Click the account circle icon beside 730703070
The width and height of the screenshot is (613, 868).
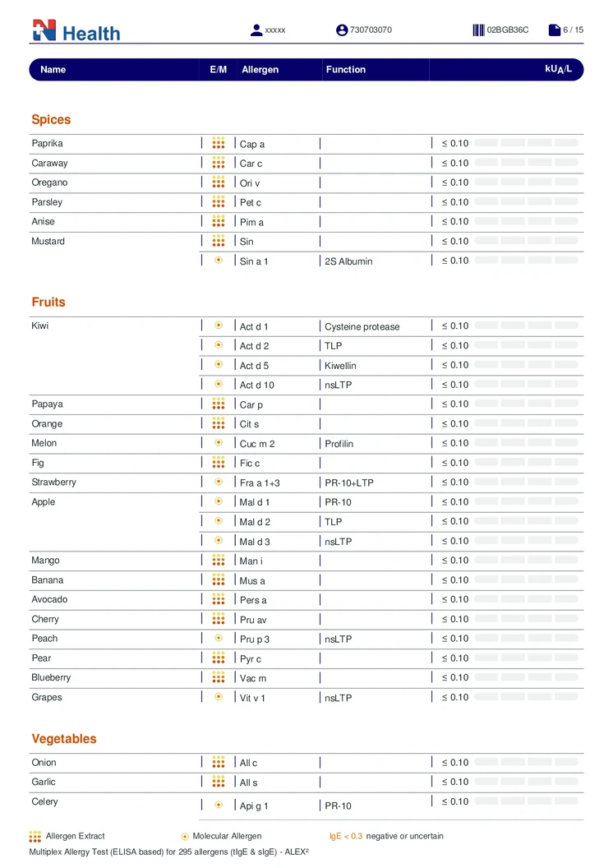pyautogui.click(x=342, y=30)
